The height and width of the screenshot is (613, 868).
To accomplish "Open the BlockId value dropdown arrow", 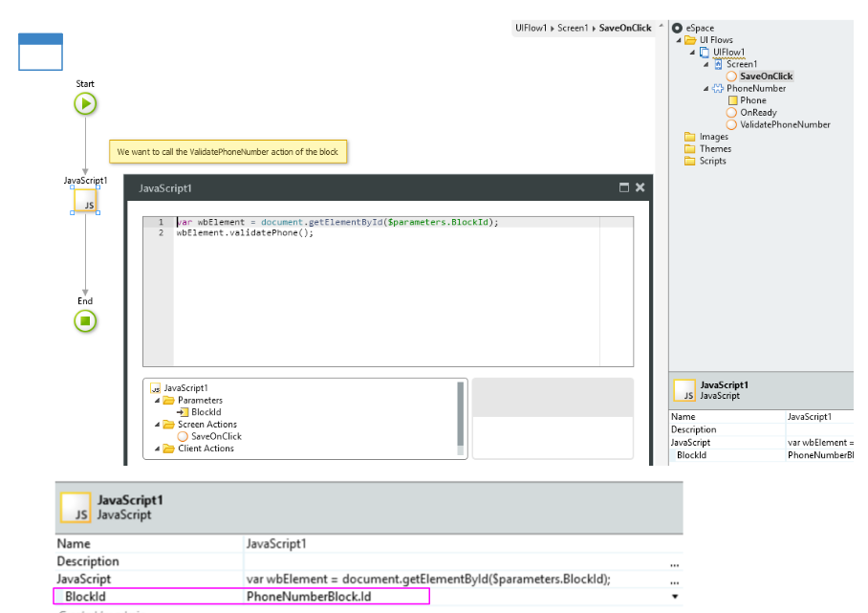I will (674, 597).
